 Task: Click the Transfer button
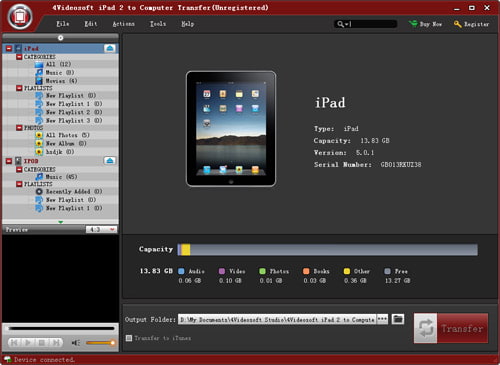[451, 328]
